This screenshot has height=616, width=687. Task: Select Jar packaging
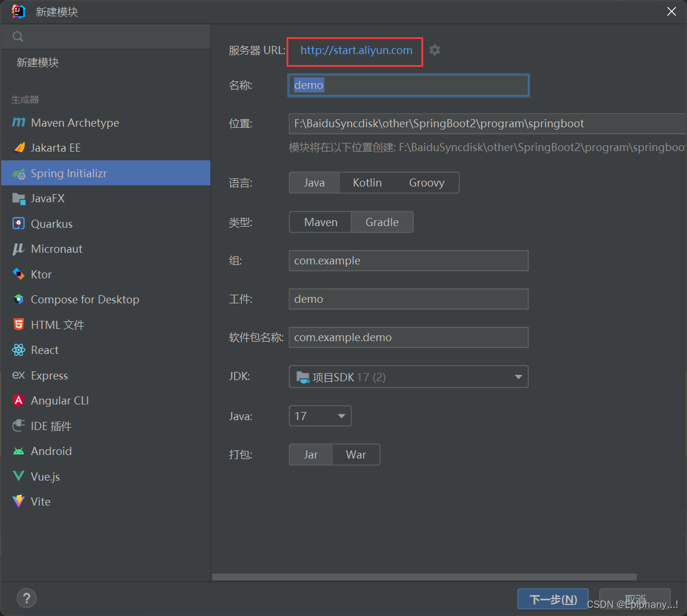310,455
